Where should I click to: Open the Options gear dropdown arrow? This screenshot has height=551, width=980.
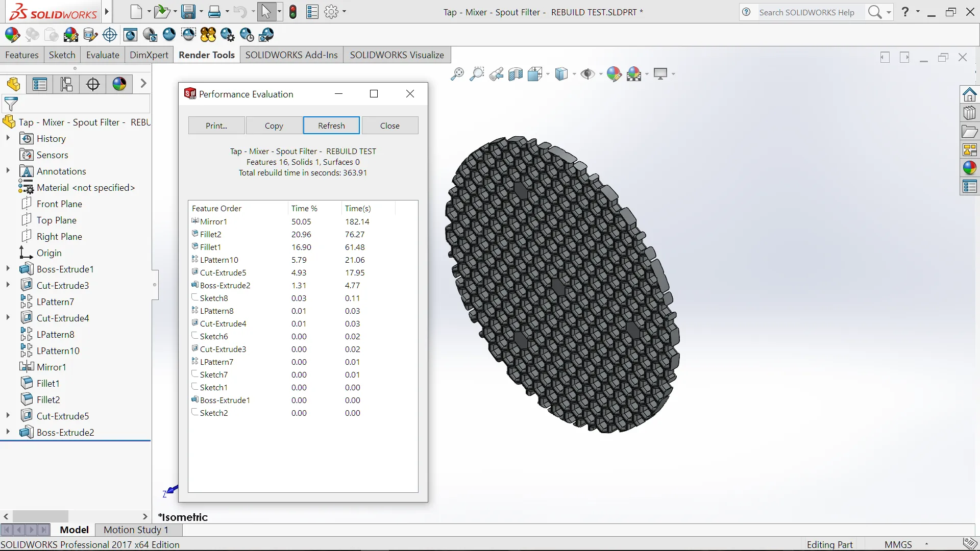(345, 12)
